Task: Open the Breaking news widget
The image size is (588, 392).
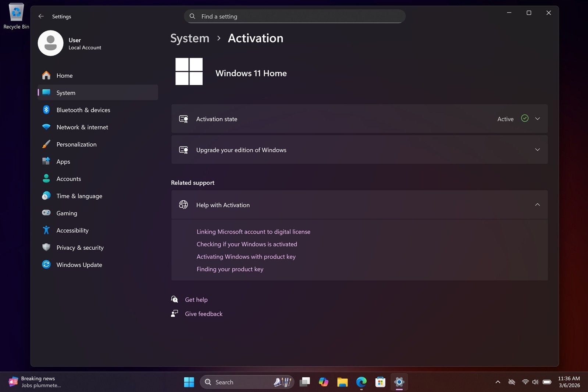Action: pos(35,382)
